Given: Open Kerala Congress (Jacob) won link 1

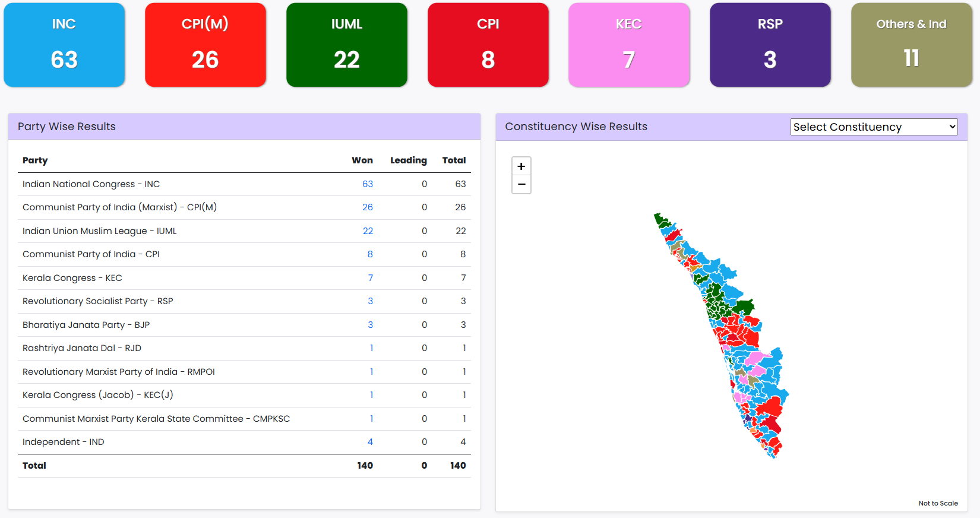Looking at the screenshot, I should (x=372, y=395).
